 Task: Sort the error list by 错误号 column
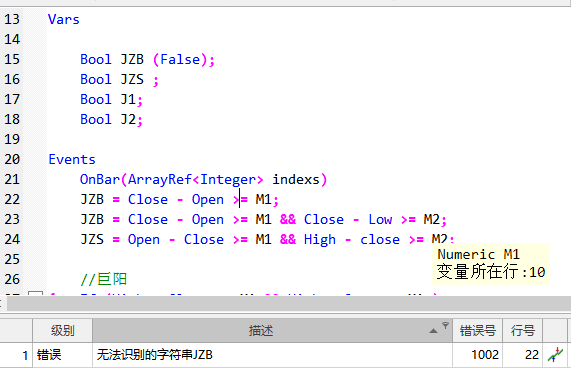click(x=477, y=331)
